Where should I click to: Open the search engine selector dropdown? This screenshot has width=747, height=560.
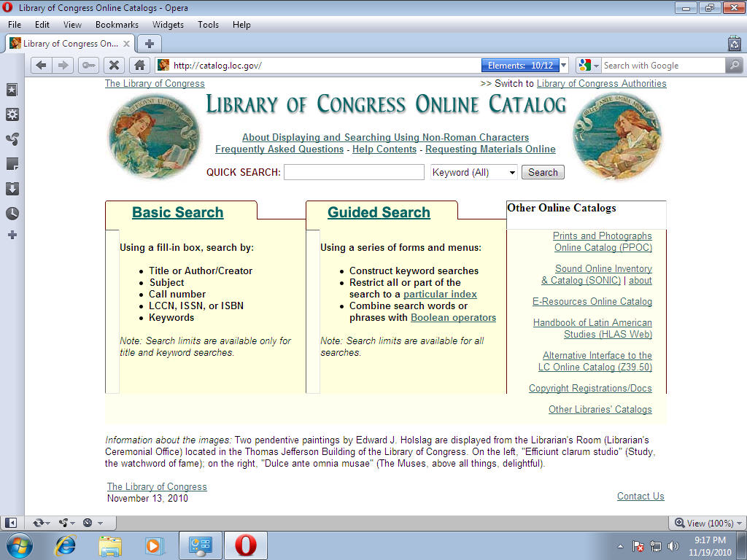[x=589, y=65]
